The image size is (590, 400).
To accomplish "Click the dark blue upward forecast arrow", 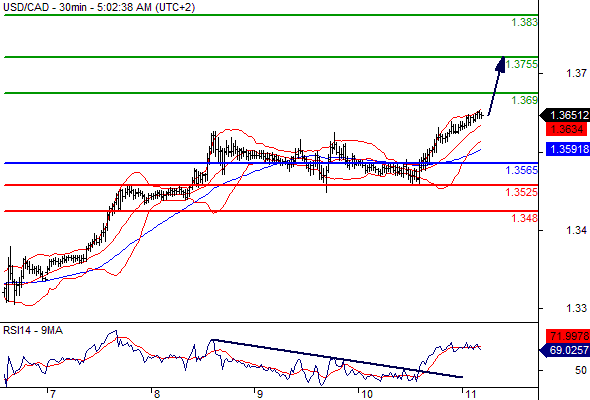I will pyautogui.click(x=496, y=86).
